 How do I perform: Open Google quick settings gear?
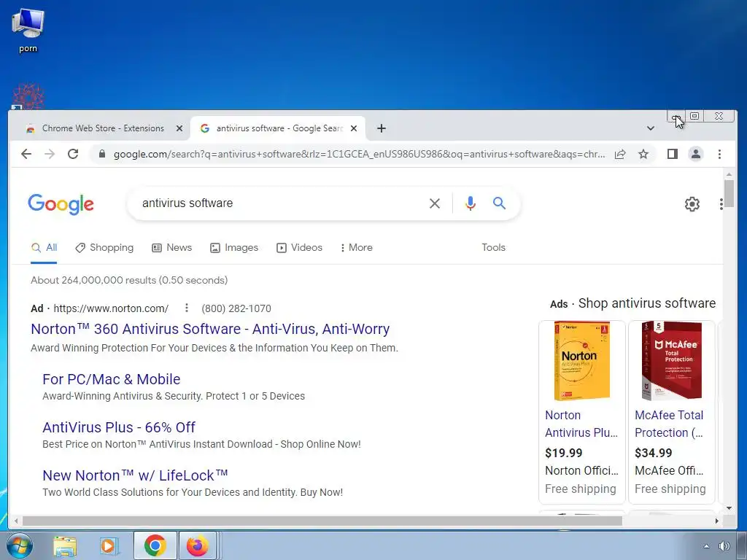pos(692,204)
